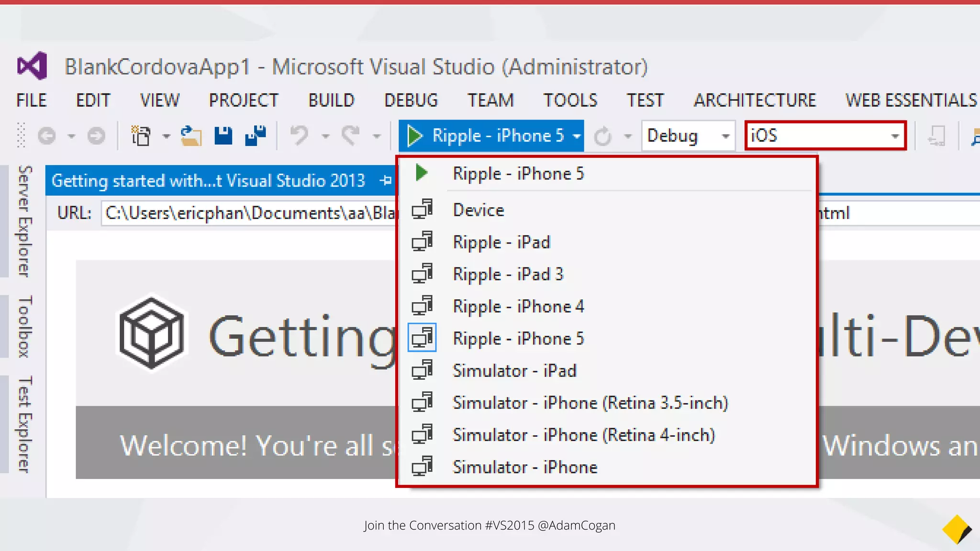Click the icon beside Simulator - iPad
Viewport: 980px width, 551px height.
point(422,370)
